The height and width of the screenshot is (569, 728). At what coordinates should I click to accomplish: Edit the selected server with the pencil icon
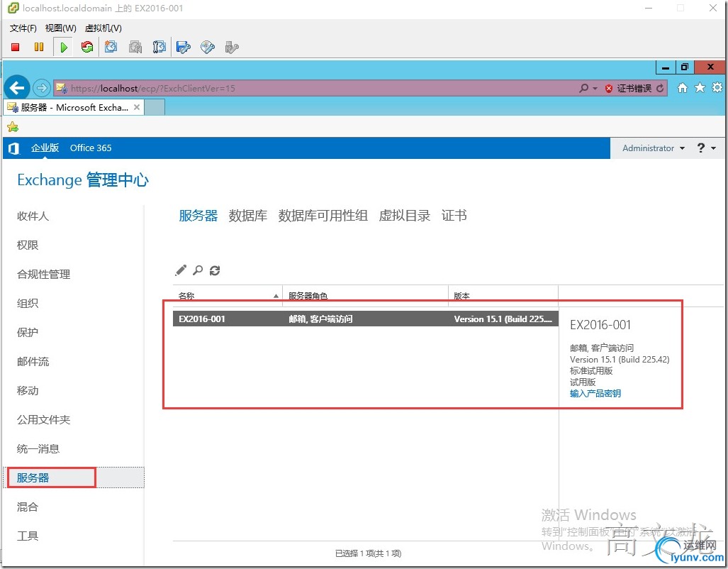coord(181,270)
